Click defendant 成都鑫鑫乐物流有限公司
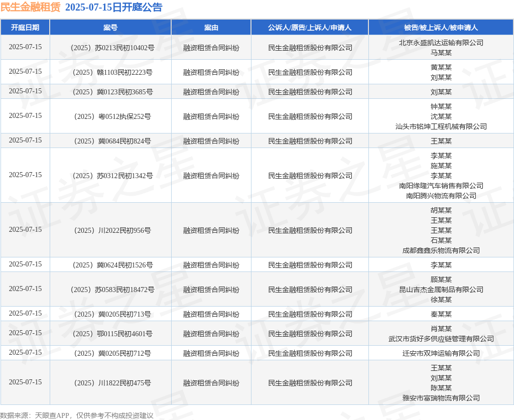The image size is (514, 420). 441,250
